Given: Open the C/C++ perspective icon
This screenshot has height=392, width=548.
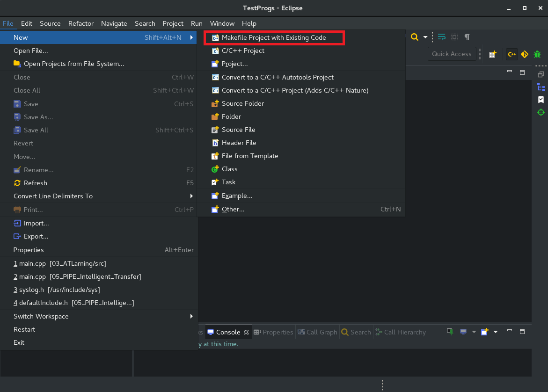Looking at the screenshot, I should coord(512,54).
